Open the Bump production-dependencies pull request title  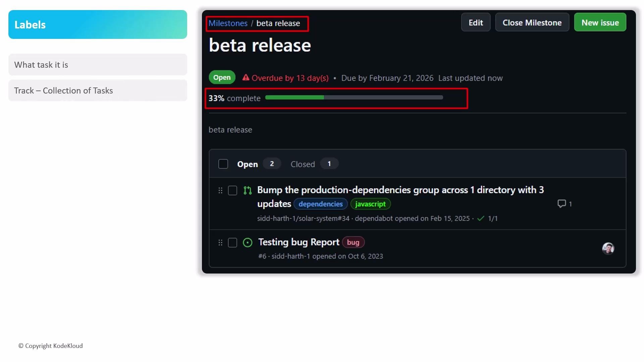click(x=400, y=197)
